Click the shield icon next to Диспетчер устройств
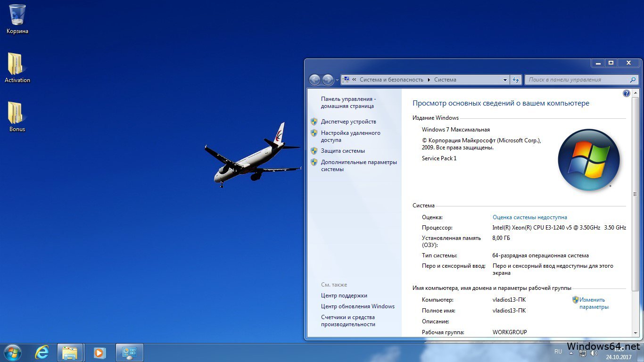The image size is (644, 362). click(x=314, y=122)
